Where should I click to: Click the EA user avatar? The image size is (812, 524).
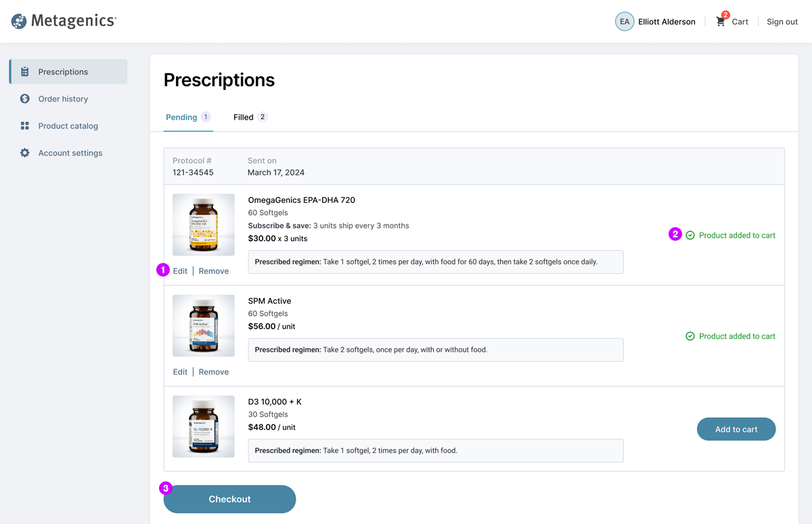point(624,22)
